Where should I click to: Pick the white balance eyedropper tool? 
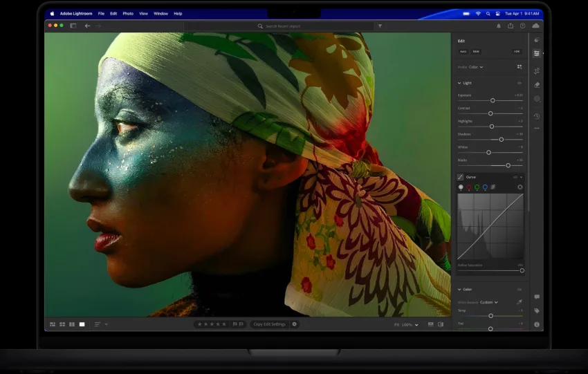tap(520, 302)
